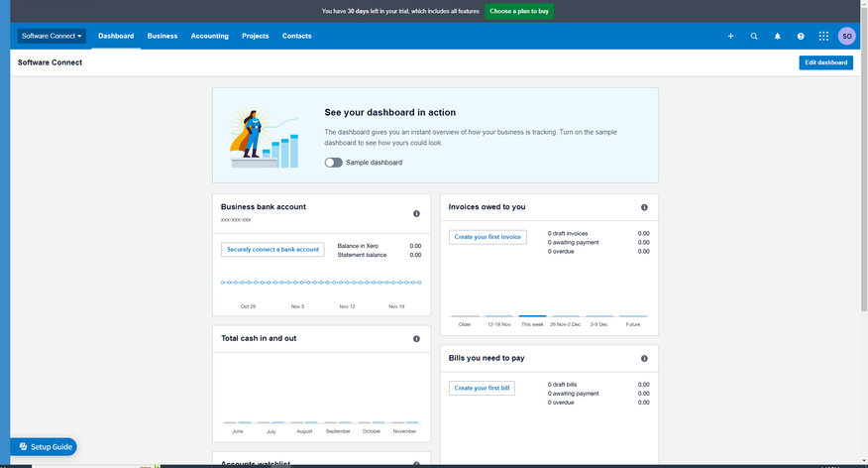868x468 pixels.
Task: Open Bills you need to pay info icon
Action: click(644, 358)
